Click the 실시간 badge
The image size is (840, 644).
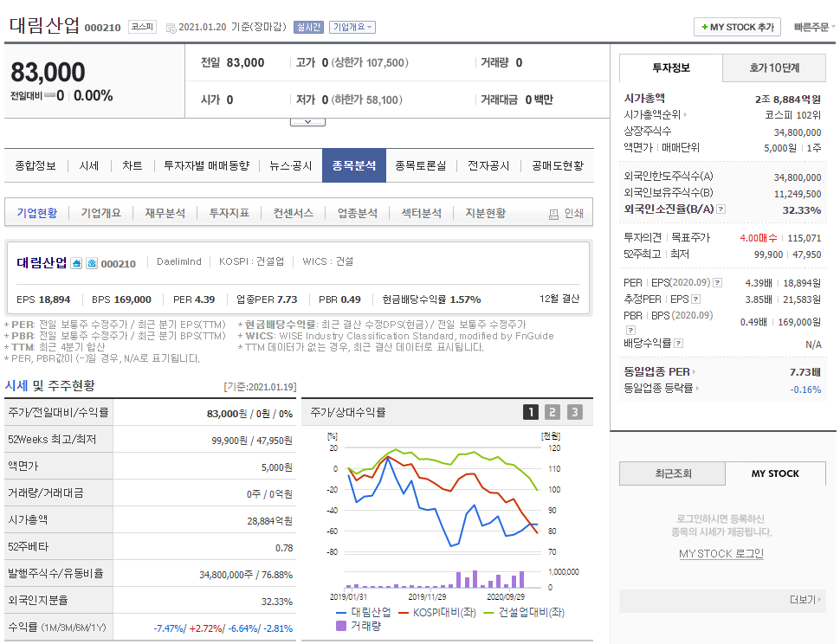click(x=308, y=28)
